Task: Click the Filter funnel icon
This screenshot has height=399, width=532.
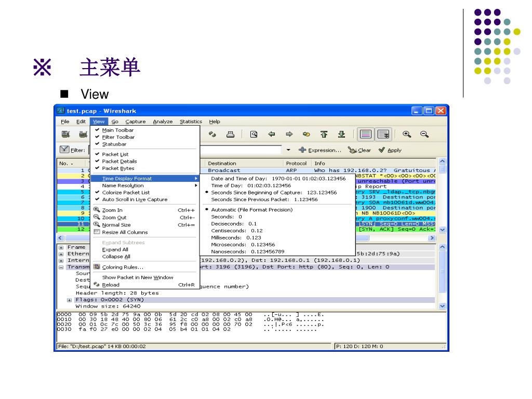Action: pos(64,150)
